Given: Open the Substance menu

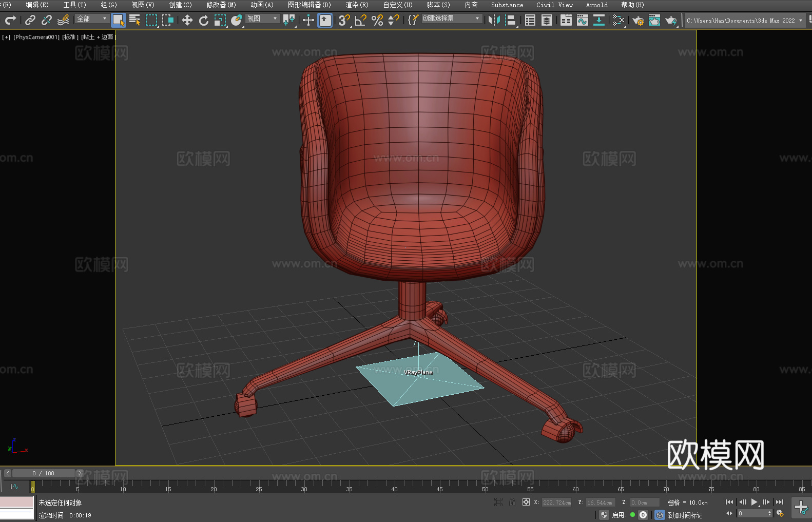Looking at the screenshot, I should (507, 5).
